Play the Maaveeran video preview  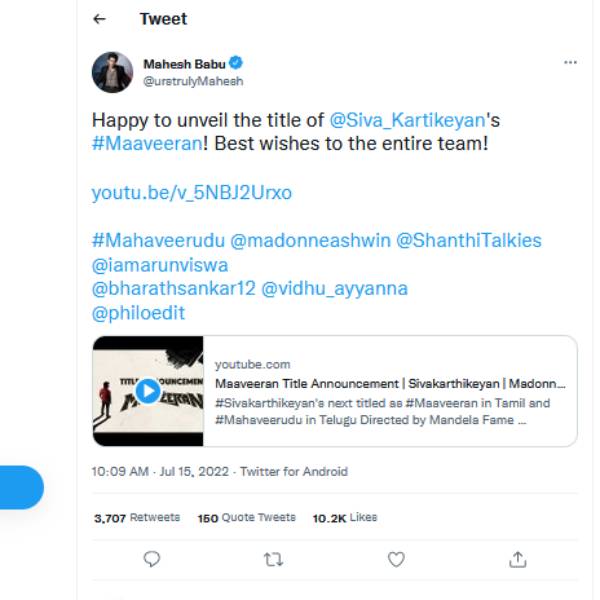click(147, 390)
